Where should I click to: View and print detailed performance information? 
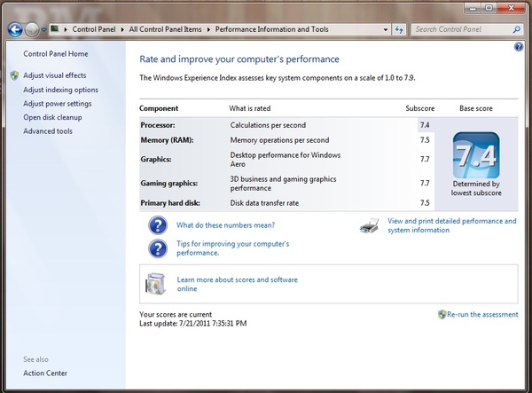tap(452, 225)
